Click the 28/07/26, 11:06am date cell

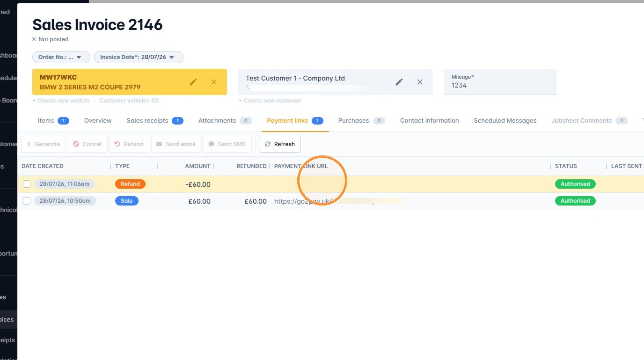(x=65, y=184)
